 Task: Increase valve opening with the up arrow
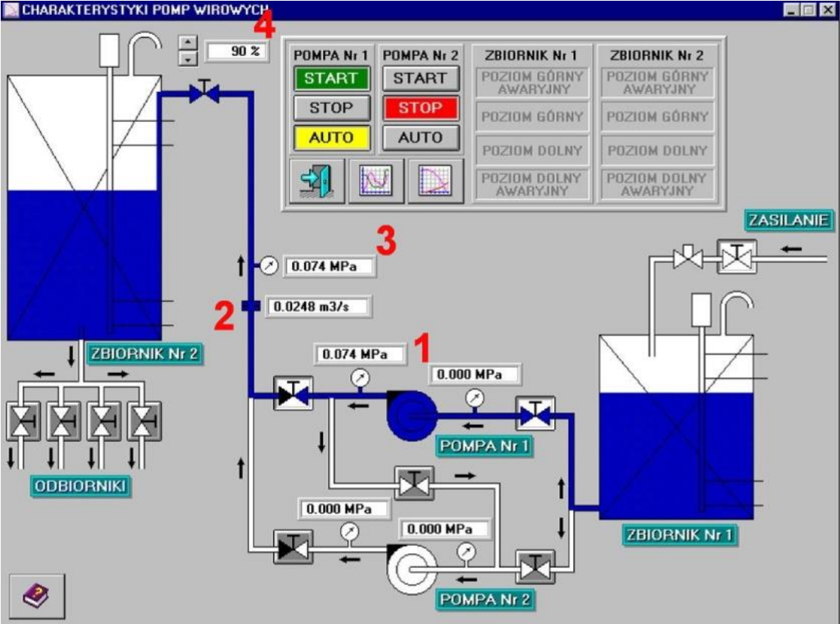pyautogui.click(x=187, y=42)
